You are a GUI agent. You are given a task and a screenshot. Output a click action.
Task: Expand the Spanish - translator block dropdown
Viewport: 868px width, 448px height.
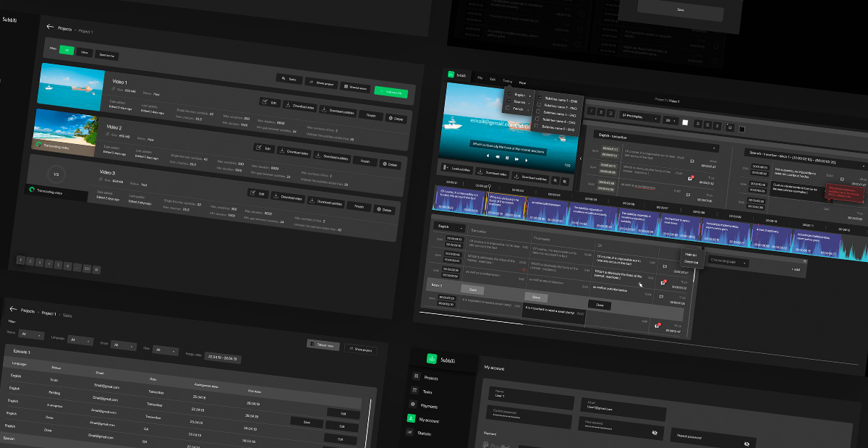(806, 159)
